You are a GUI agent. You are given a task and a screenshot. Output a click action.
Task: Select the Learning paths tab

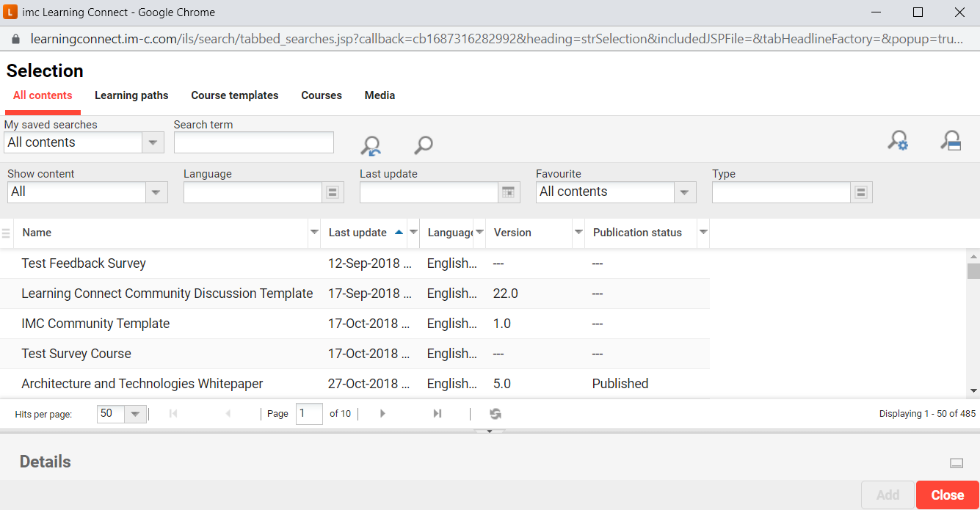(131, 95)
